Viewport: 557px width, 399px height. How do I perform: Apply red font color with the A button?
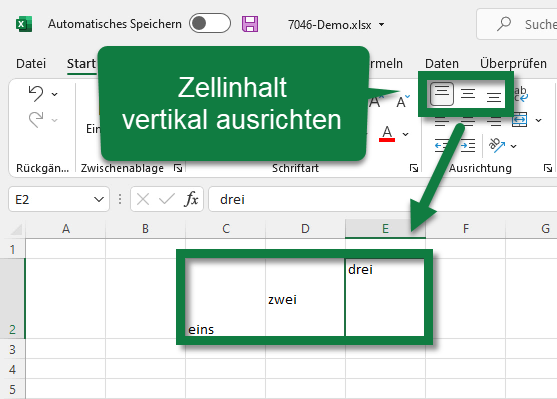(387, 134)
